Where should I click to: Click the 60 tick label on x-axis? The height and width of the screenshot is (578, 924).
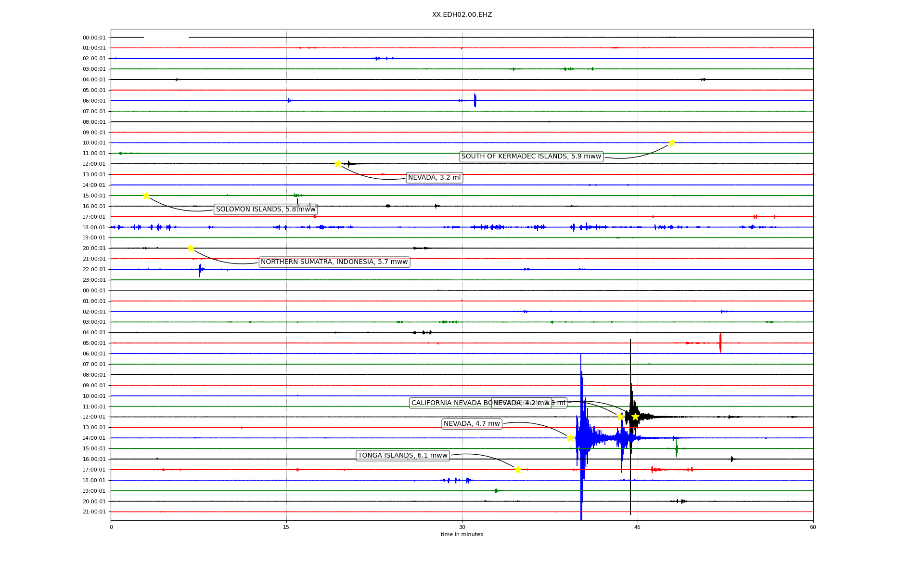click(813, 527)
